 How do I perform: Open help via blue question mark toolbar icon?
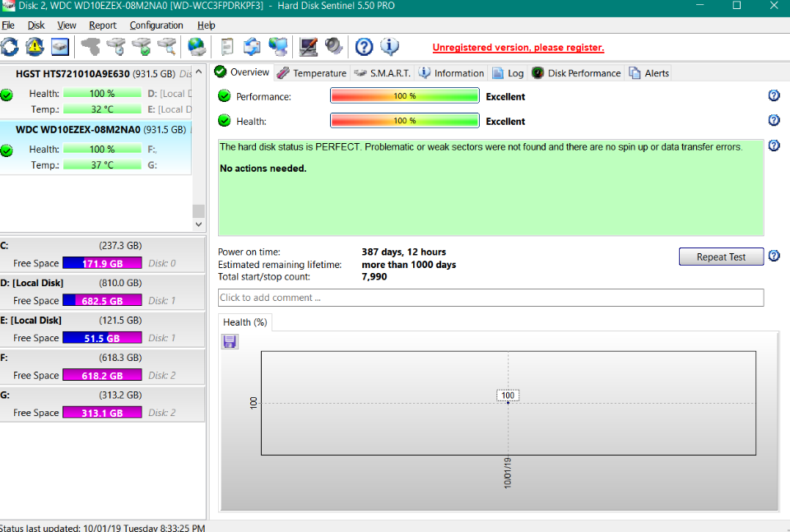pos(364,46)
